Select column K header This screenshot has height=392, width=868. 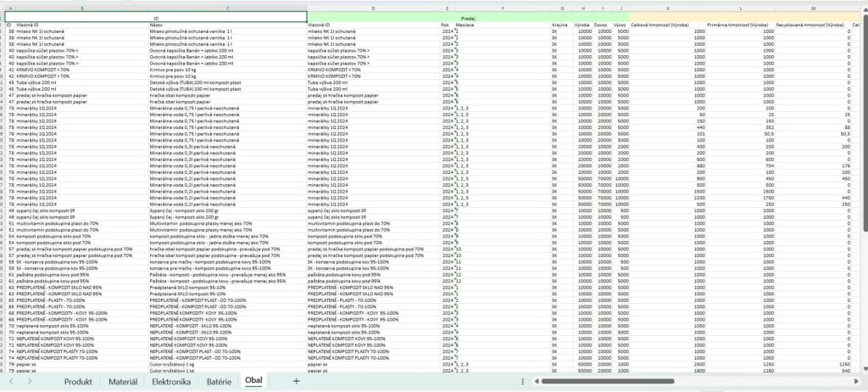pyautogui.click(x=667, y=8)
